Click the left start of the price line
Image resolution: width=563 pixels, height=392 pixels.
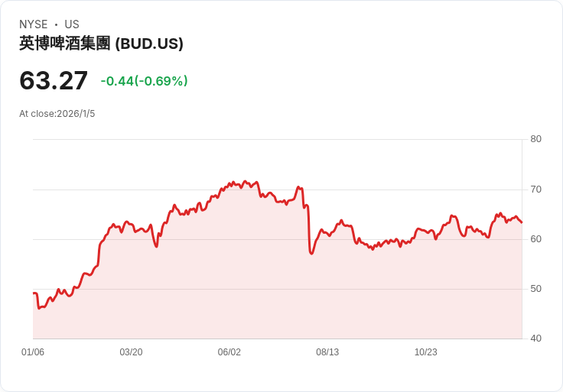tap(34, 293)
